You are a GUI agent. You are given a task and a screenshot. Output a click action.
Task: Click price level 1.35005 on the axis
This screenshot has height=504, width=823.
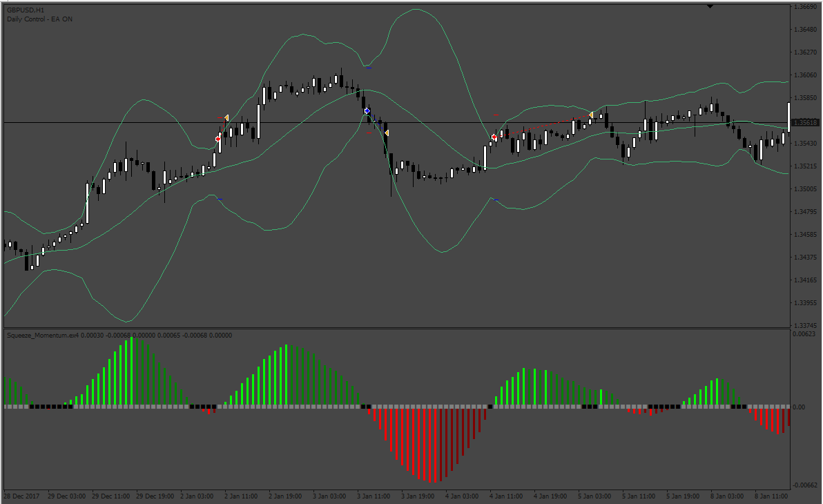click(806, 189)
